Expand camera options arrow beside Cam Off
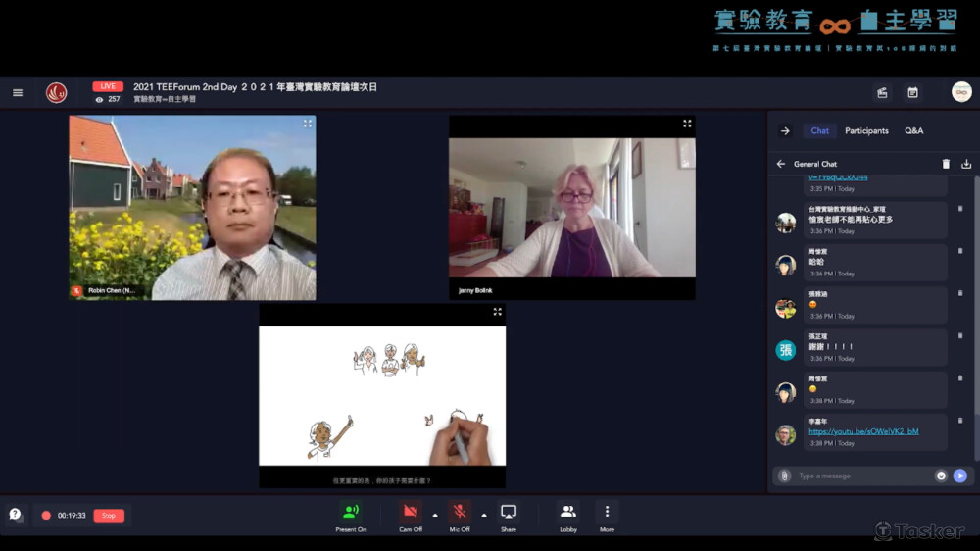Screen dimensions: 980x551 coord(435,515)
